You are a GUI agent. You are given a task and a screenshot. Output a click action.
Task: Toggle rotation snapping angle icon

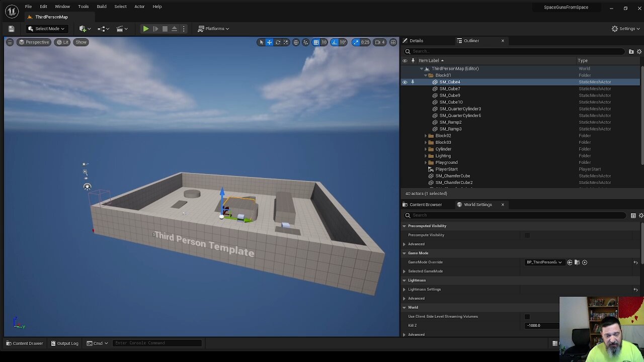(335, 42)
